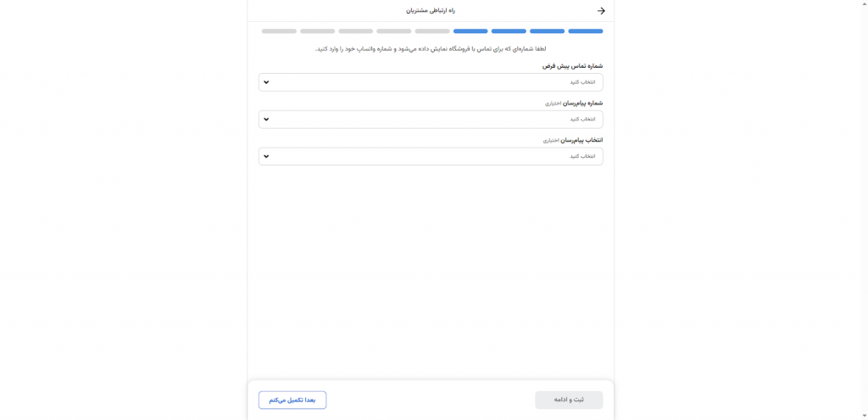Click the بعدا تکمیل می‌کنم button

point(292,400)
